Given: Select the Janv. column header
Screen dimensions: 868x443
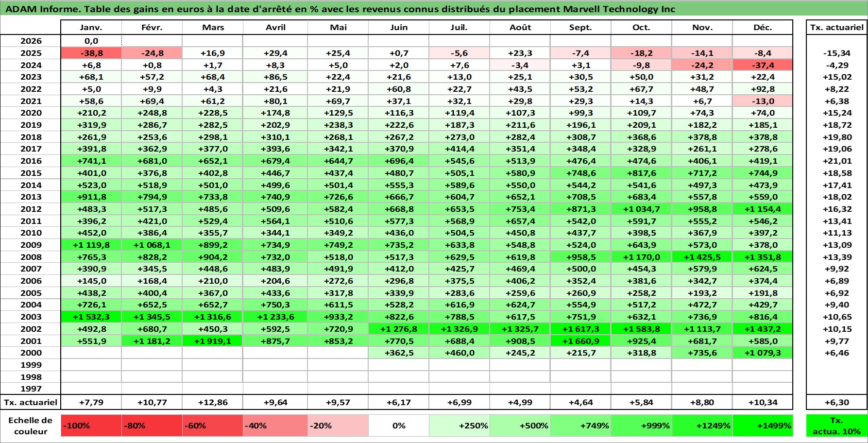Looking at the screenshot, I should point(91,27).
